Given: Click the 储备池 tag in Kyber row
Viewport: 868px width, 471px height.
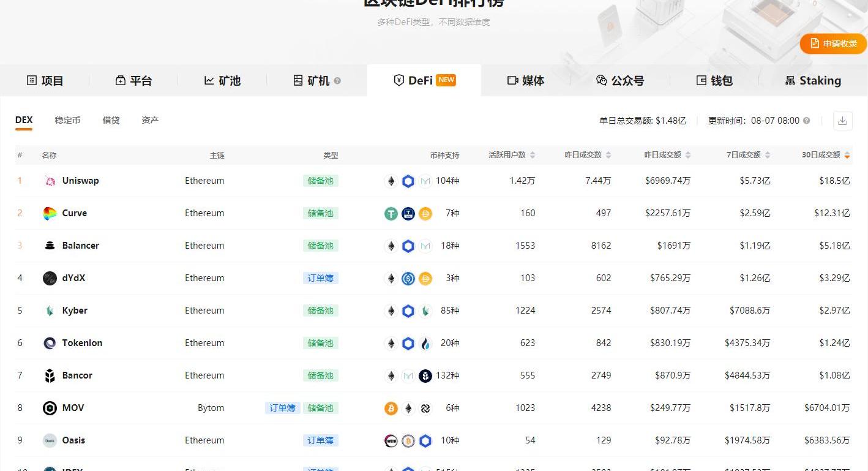Looking at the screenshot, I should [x=320, y=311].
